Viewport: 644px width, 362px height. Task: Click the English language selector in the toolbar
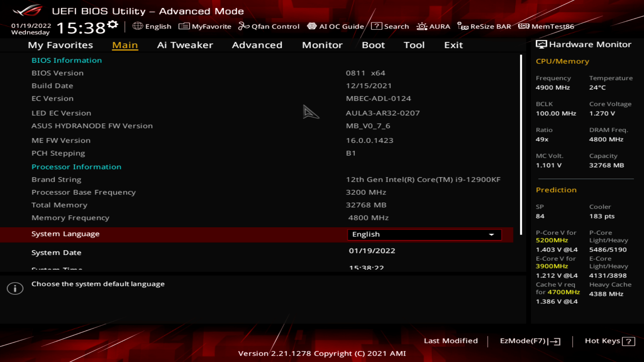[153, 26]
